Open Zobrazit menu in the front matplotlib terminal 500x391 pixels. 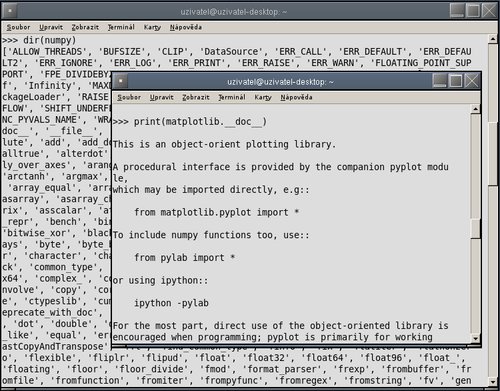196,97
